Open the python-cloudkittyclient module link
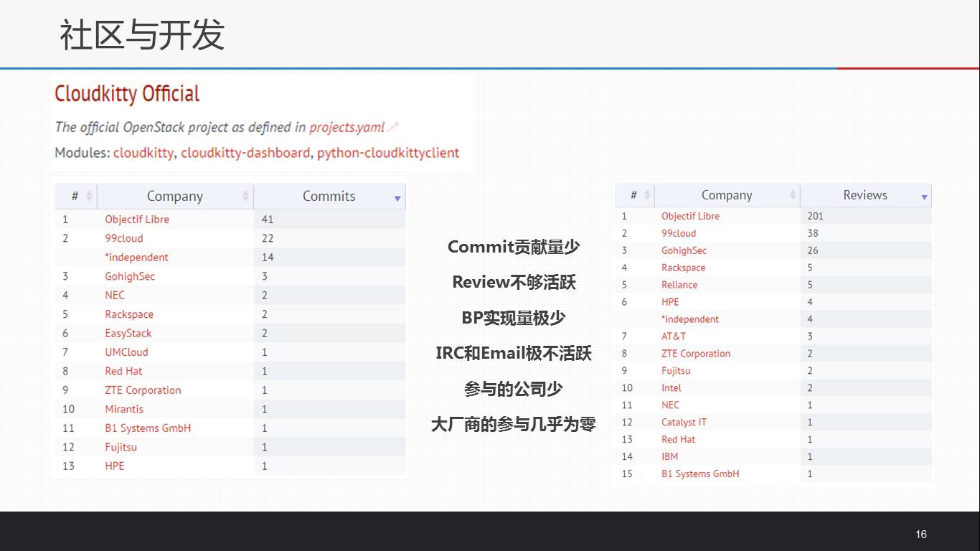980x551 pixels. pos(388,153)
